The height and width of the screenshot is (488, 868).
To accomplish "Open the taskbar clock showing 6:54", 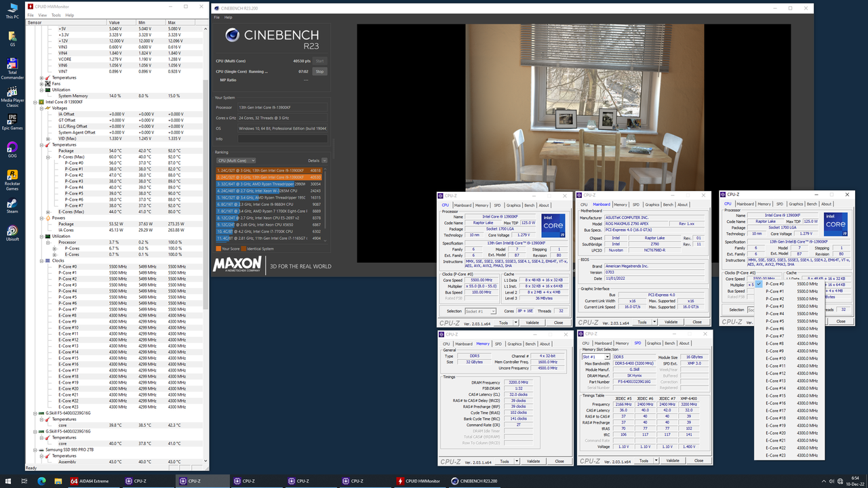I will pos(854,481).
